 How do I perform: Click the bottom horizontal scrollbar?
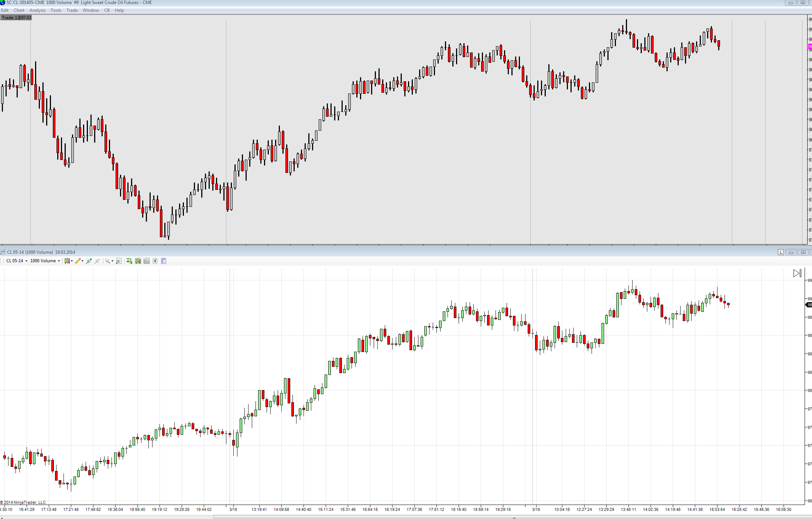pyautogui.click(x=513, y=518)
